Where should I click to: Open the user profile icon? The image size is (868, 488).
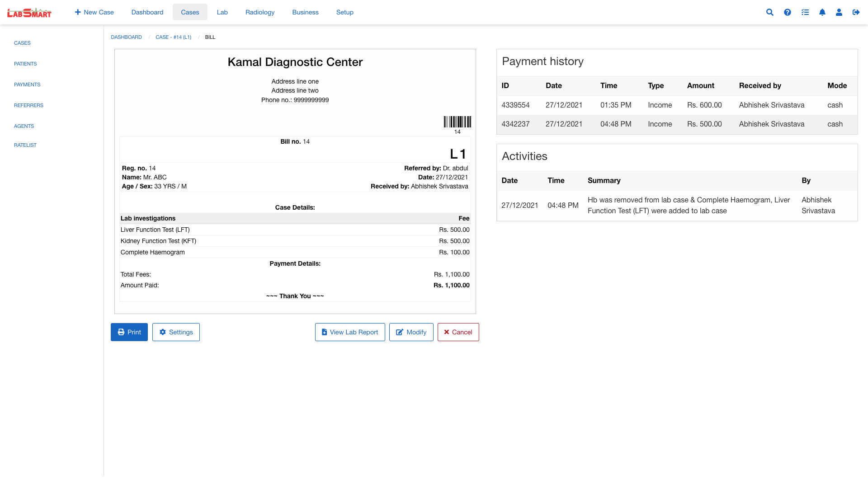839,12
